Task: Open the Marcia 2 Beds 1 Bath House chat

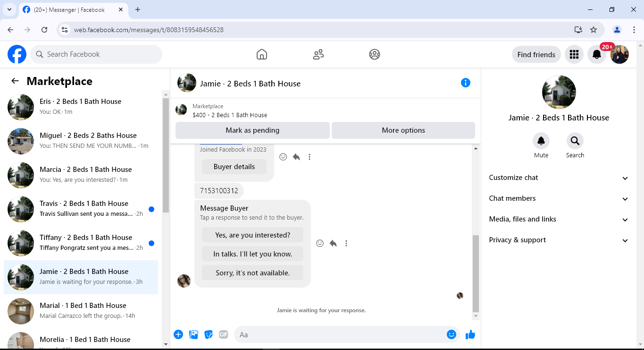Action: click(x=81, y=175)
